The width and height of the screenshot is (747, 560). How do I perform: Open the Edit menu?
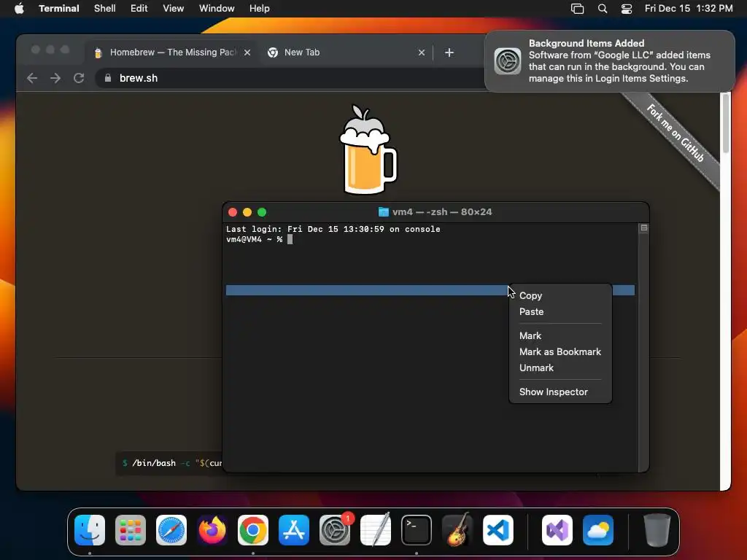point(139,9)
